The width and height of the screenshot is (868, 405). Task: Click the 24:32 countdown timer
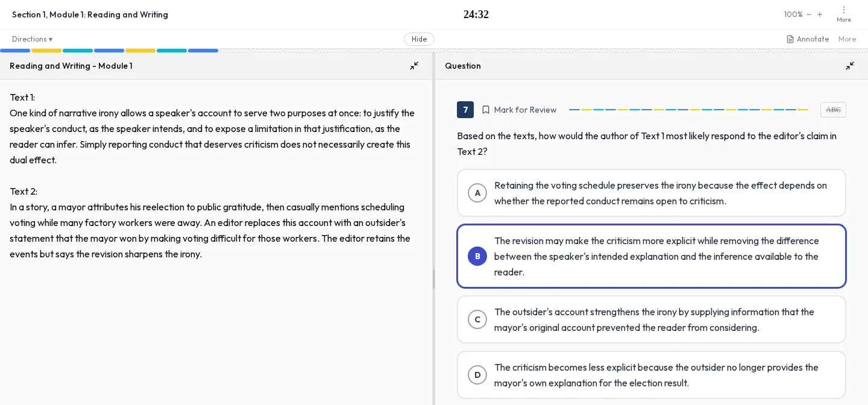pos(476,14)
